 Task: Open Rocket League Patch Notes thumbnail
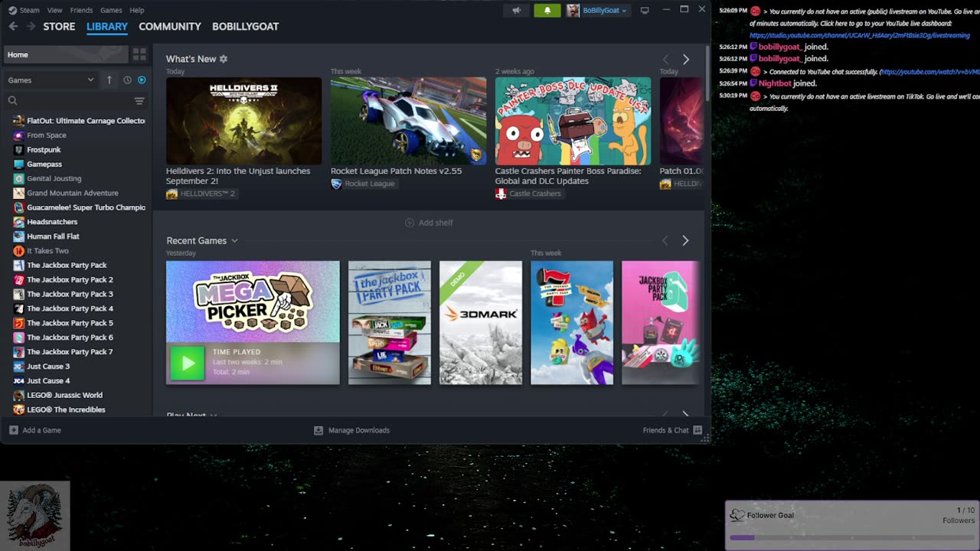tap(408, 121)
